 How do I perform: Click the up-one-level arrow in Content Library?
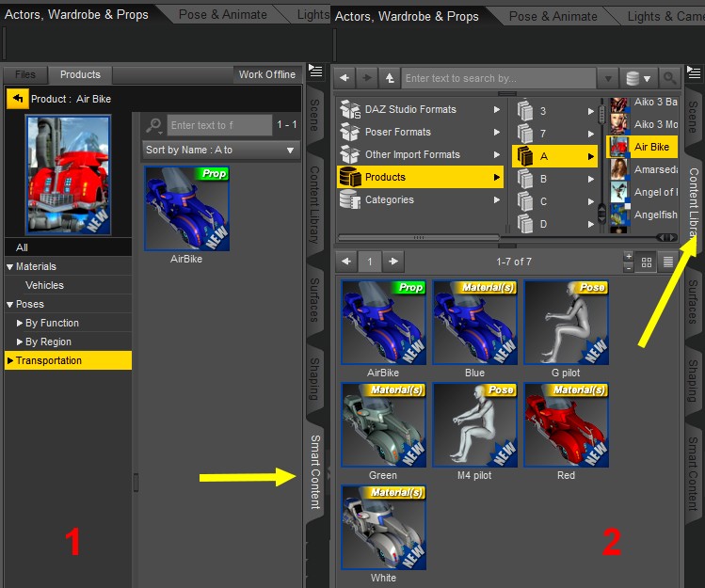click(390, 78)
